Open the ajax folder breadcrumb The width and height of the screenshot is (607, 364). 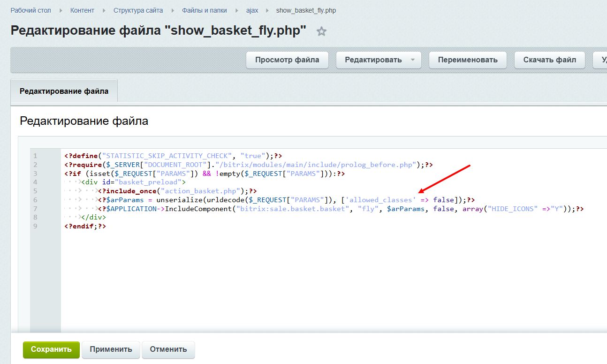tap(252, 10)
